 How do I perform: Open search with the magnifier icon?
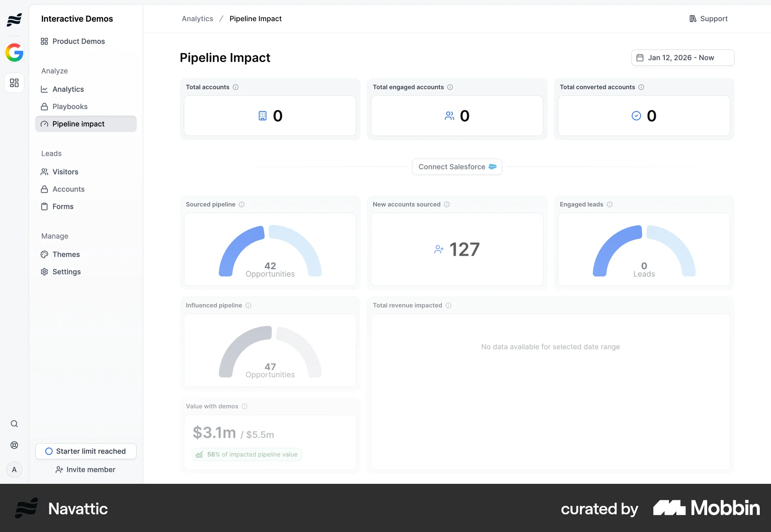click(14, 424)
